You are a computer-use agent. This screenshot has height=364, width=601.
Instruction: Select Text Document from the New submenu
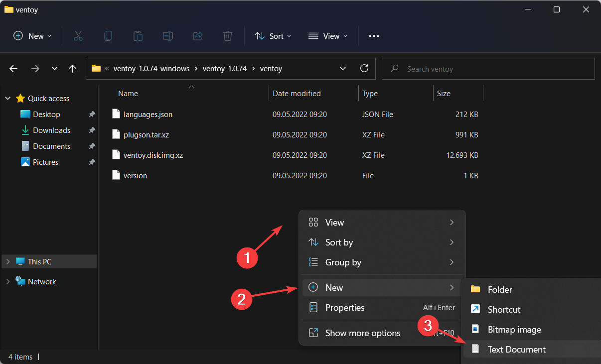(x=516, y=349)
